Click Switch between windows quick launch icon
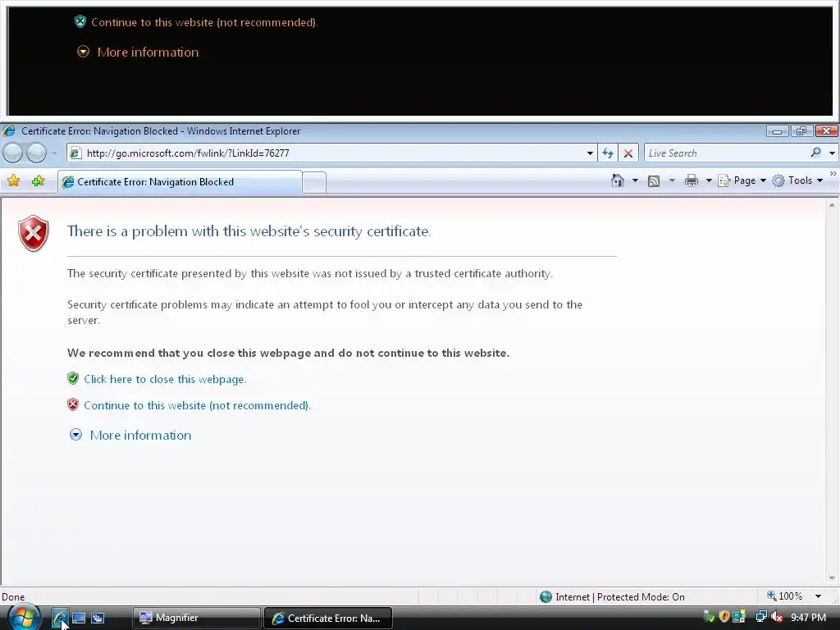This screenshot has width=840, height=630. [98, 619]
